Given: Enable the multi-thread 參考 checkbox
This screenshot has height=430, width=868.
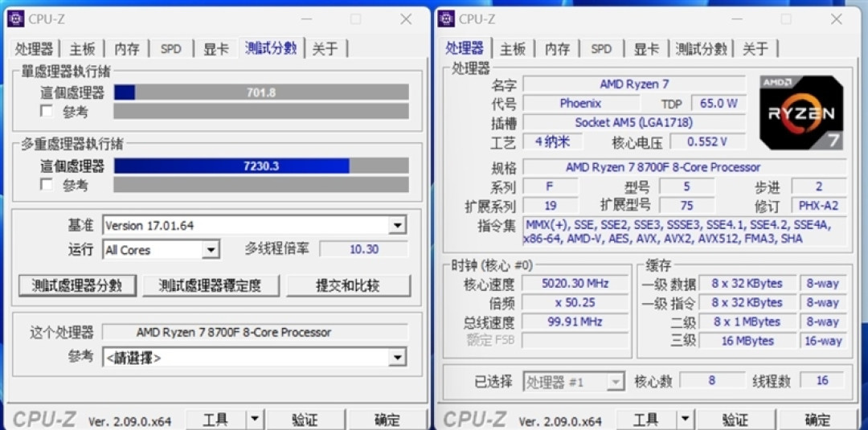Looking at the screenshot, I should click(47, 184).
